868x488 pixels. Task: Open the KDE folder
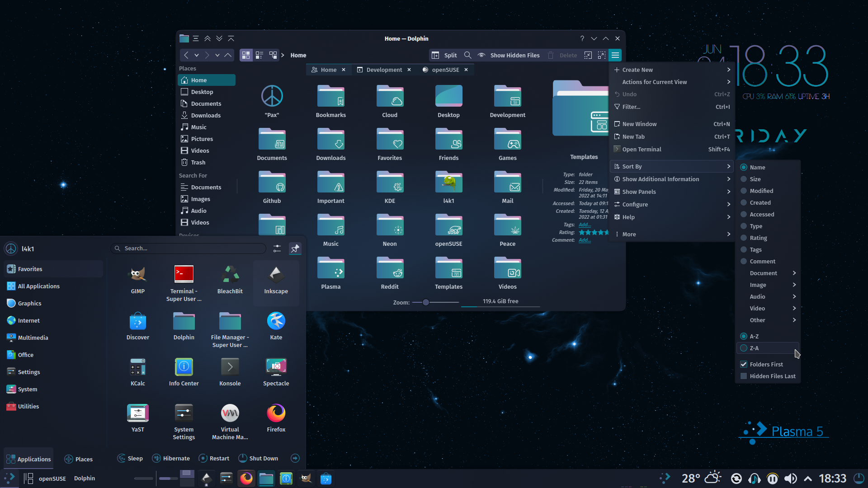390,188
